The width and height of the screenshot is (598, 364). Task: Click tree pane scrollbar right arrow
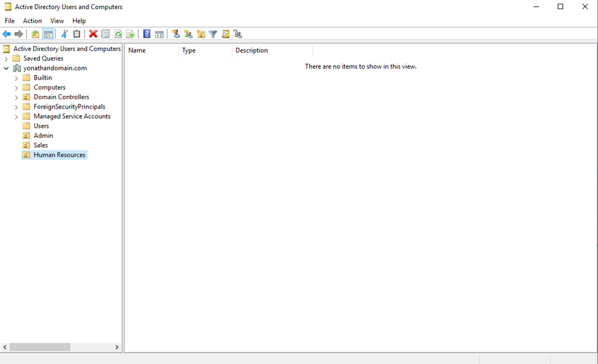pos(117,347)
